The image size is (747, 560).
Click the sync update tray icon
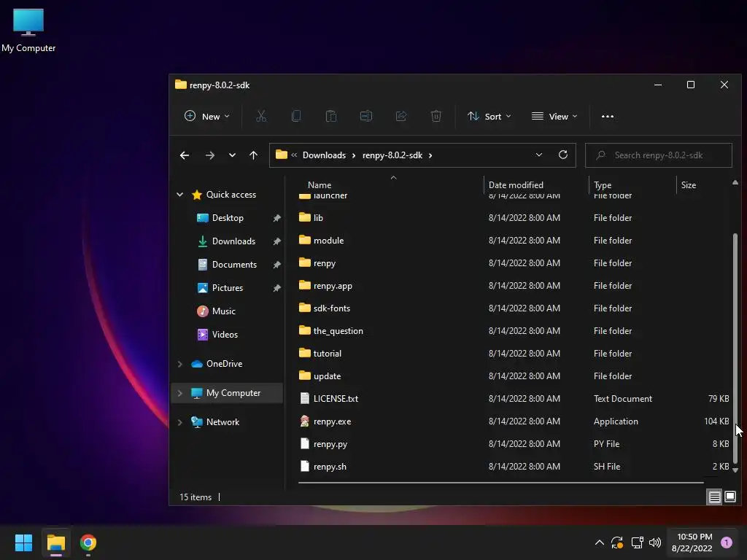617,542
